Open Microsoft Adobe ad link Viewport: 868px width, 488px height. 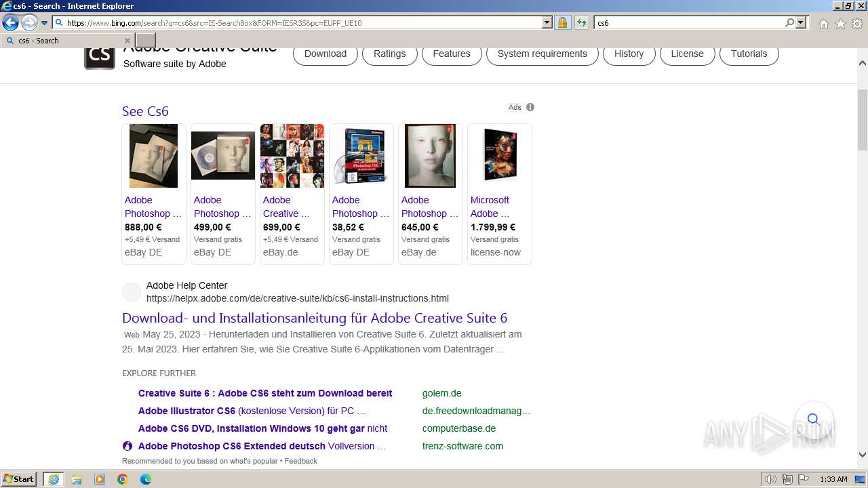(490, 207)
